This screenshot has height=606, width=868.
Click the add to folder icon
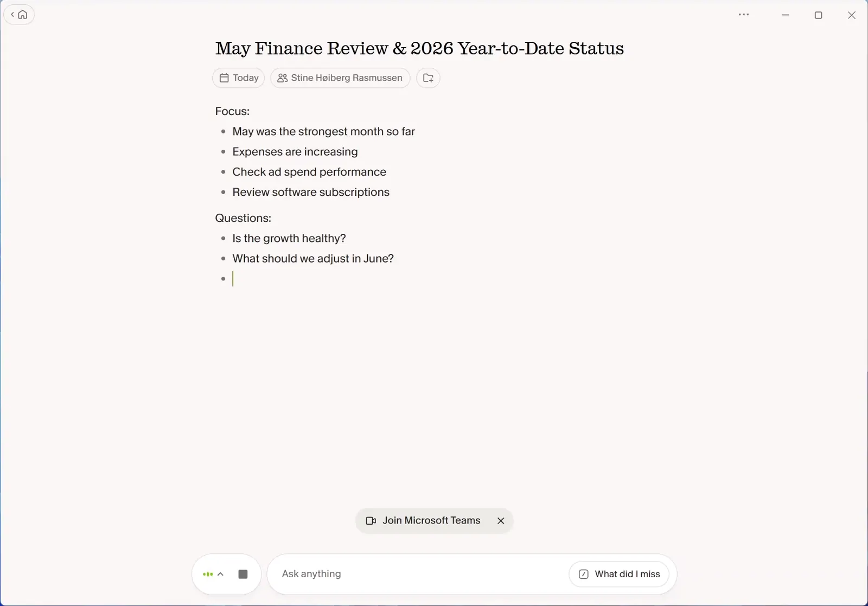(x=428, y=78)
